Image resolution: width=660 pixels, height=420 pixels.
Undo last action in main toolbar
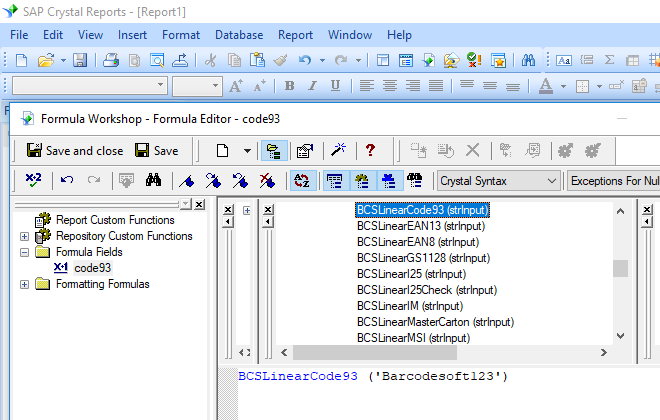[305, 61]
